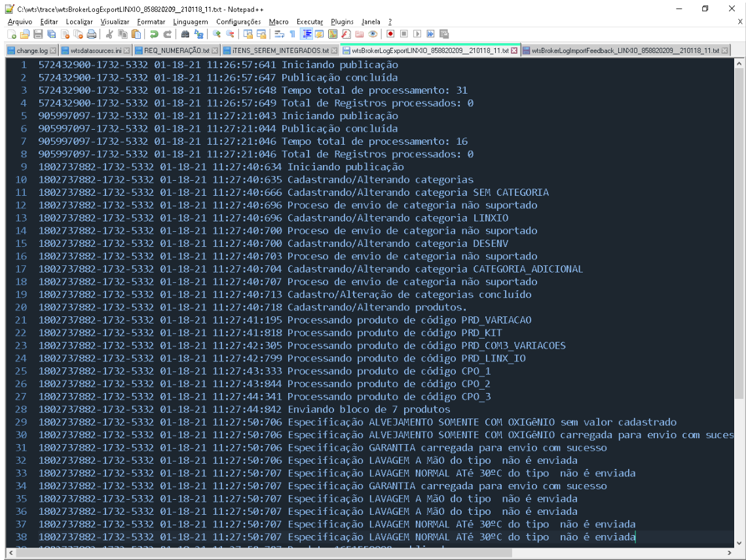The image size is (746, 560).
Task: Toggle the Function List panel icon
Action: (346, 34)
